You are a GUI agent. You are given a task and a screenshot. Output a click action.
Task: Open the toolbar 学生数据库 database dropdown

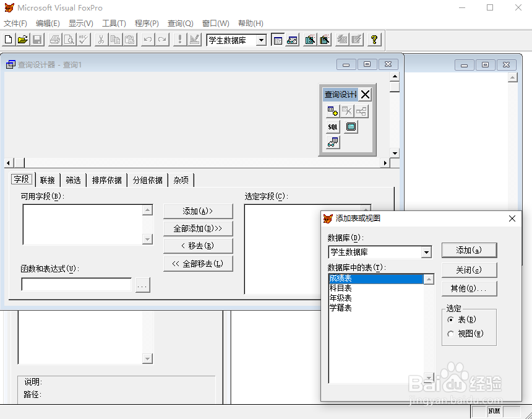(x=261, y=40)
